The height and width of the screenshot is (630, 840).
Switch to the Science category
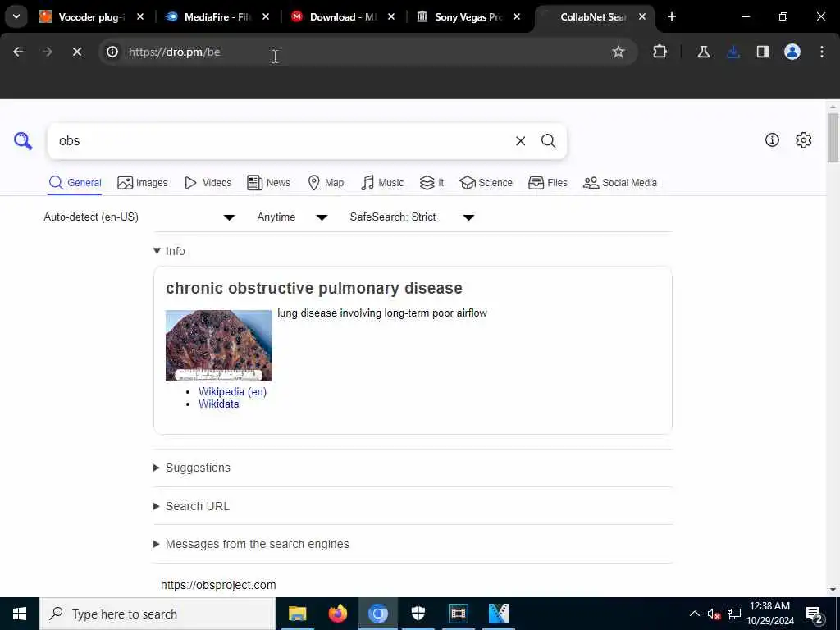(486, 183)
